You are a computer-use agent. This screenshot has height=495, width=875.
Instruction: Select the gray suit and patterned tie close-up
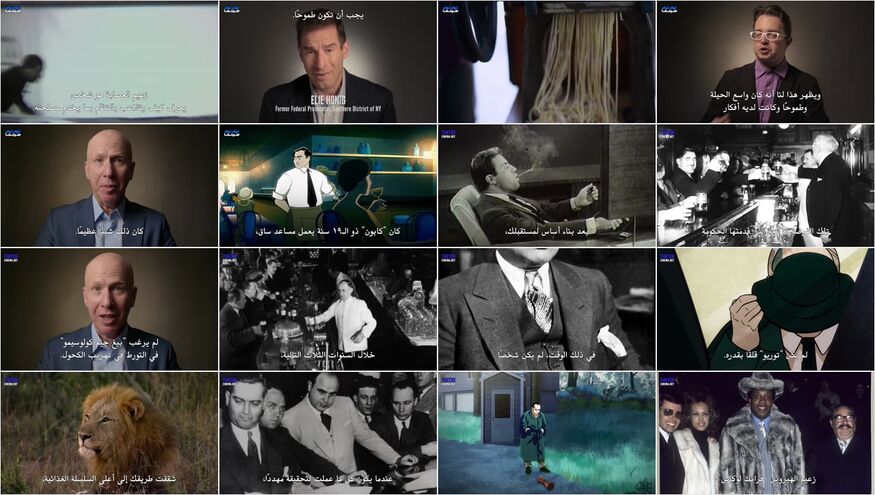[x=547, y=309]
